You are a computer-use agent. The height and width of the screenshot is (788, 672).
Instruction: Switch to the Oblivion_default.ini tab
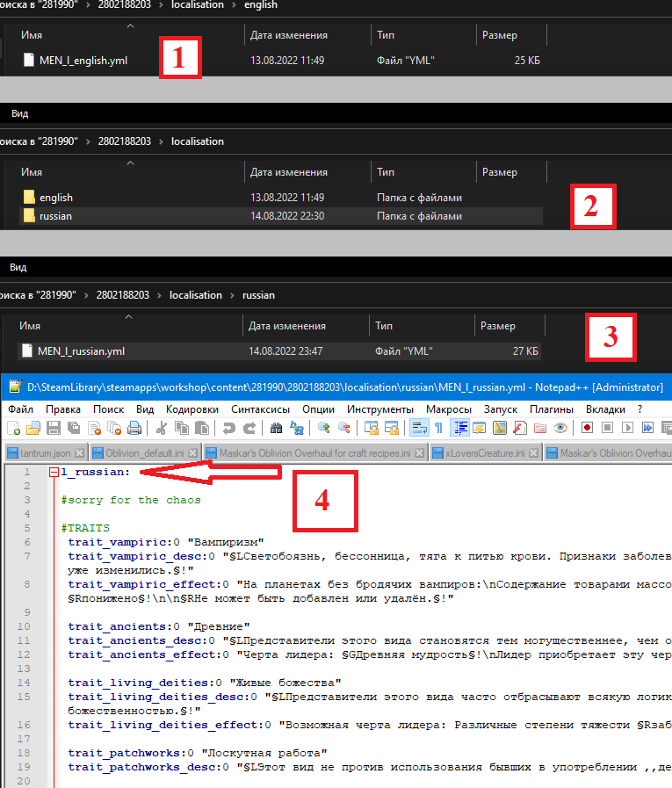pyautogui.click(x=145, y=453)
